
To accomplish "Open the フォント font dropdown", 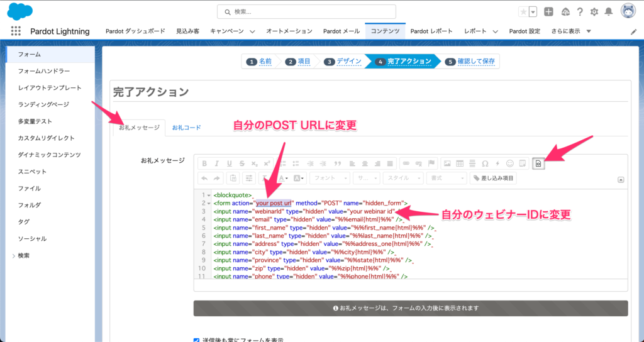I will pos(330,178).
